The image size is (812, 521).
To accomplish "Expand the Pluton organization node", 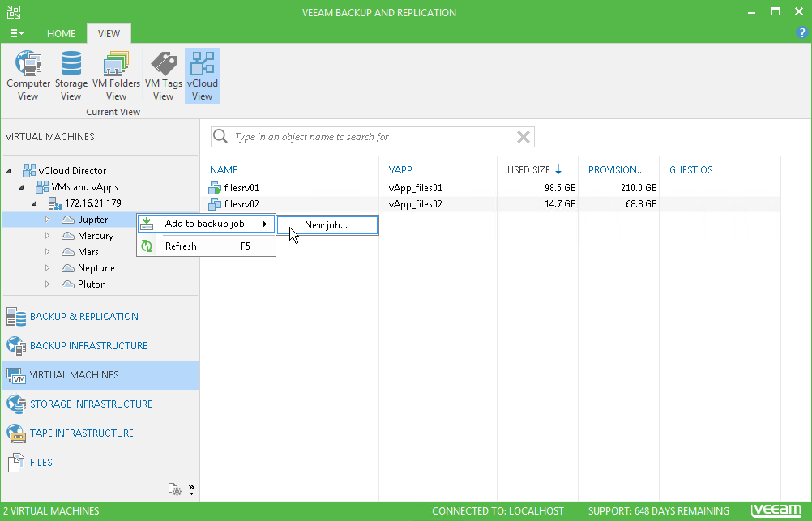I will (x=47, y=284).
